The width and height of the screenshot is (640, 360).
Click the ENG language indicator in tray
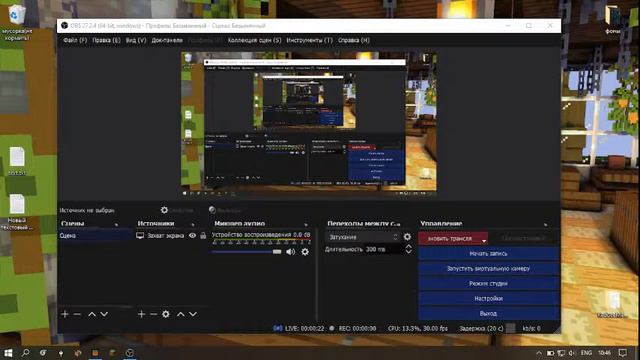(586, 353)
